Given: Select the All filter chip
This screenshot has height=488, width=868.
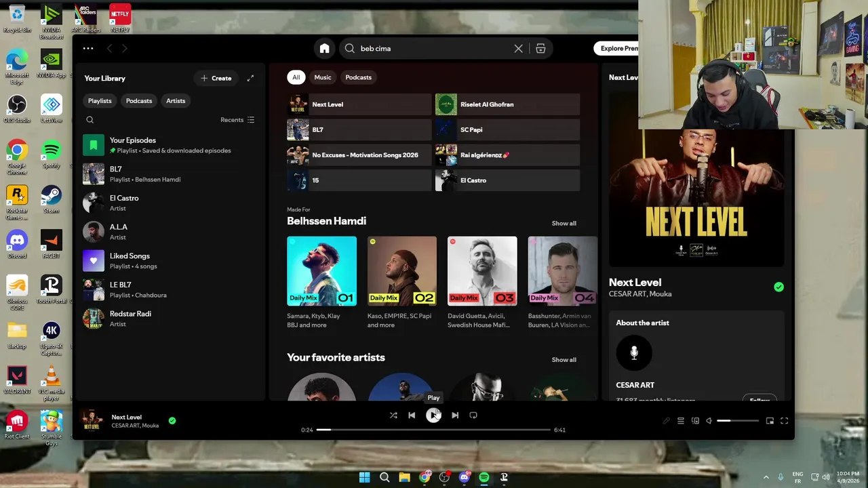Looking at the screenshot, I should [x=296, y=77].
